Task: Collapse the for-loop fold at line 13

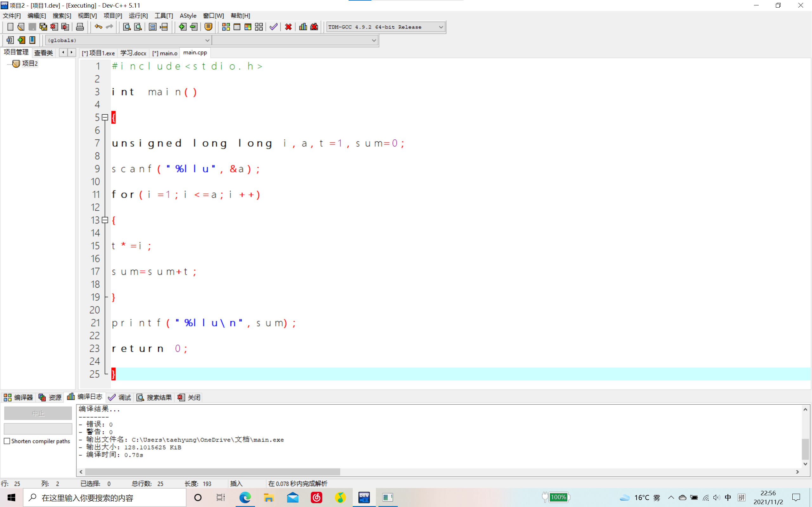Action: pos(105,220)
